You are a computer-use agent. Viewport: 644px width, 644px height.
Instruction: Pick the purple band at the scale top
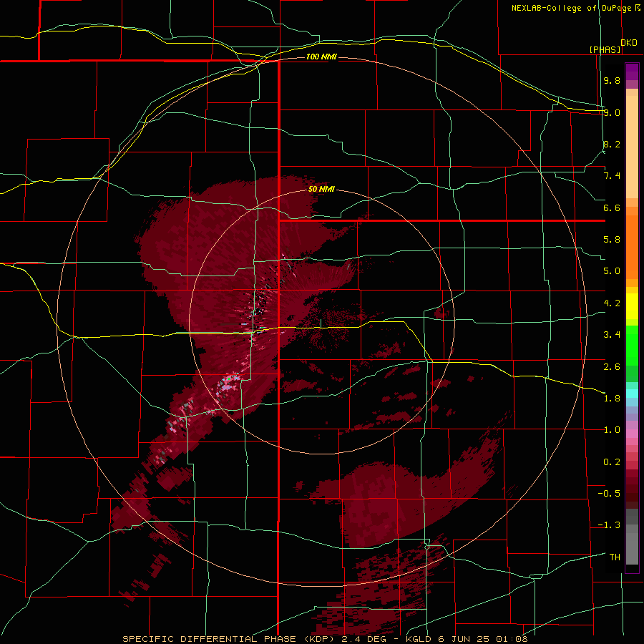coord(632,72)
